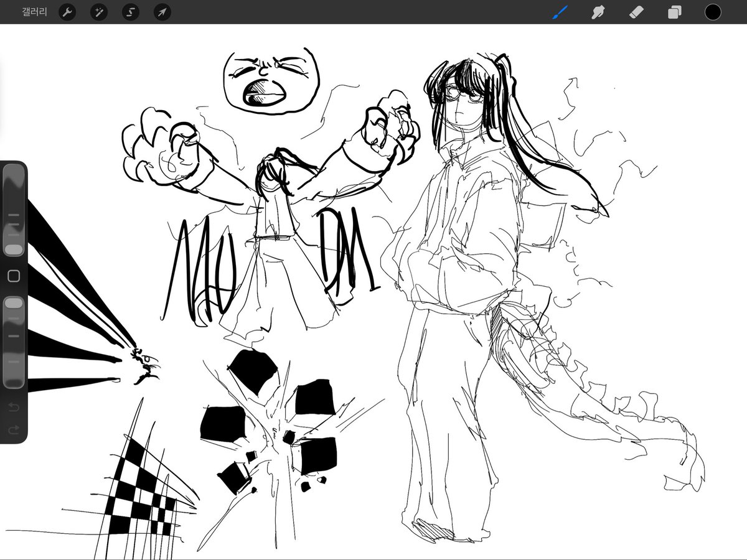Undo the last stroke with sidebar arrow

pyautogui.click(x=14, y=408)
